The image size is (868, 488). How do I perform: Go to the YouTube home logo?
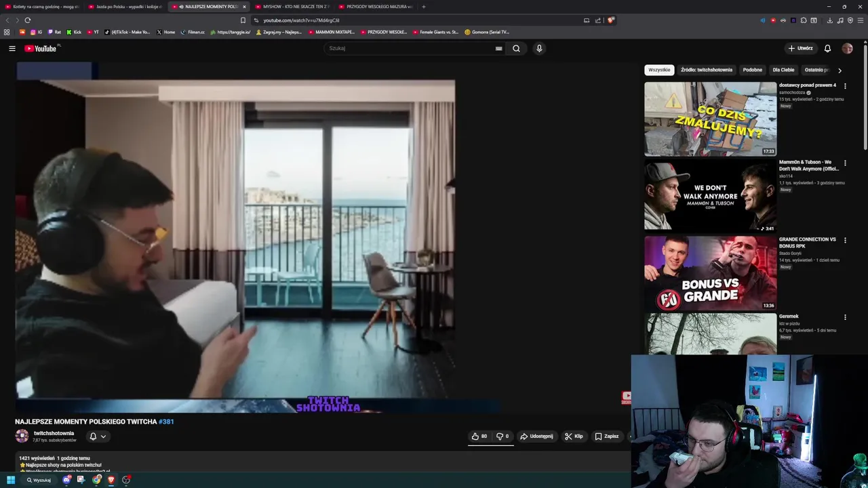[x=41, y=48]
